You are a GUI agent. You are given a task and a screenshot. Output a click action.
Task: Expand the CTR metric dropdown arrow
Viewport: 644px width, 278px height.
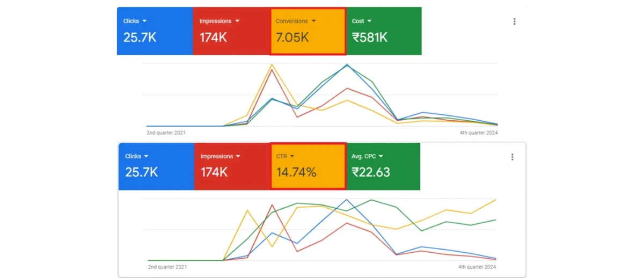[x=293, y=157]
